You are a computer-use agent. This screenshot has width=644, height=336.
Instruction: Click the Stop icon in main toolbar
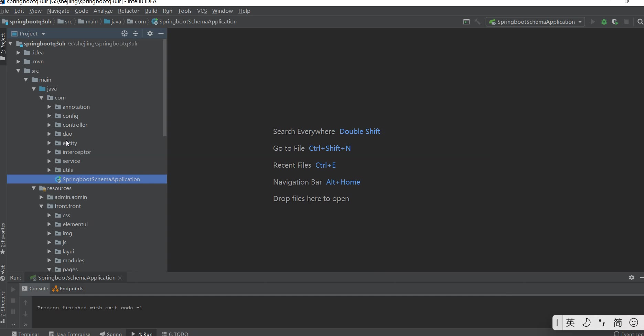tap(626, 22)
